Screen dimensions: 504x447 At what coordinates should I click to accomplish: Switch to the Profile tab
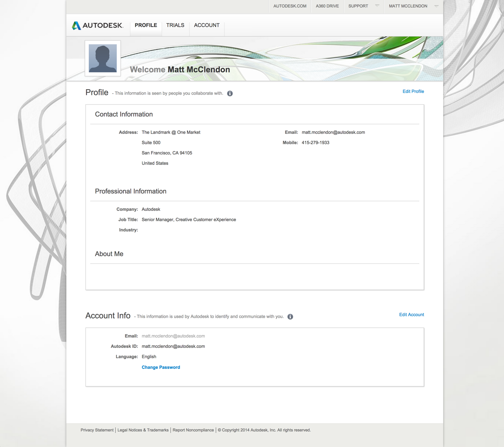pyautogui.click(x=146, y=25)
